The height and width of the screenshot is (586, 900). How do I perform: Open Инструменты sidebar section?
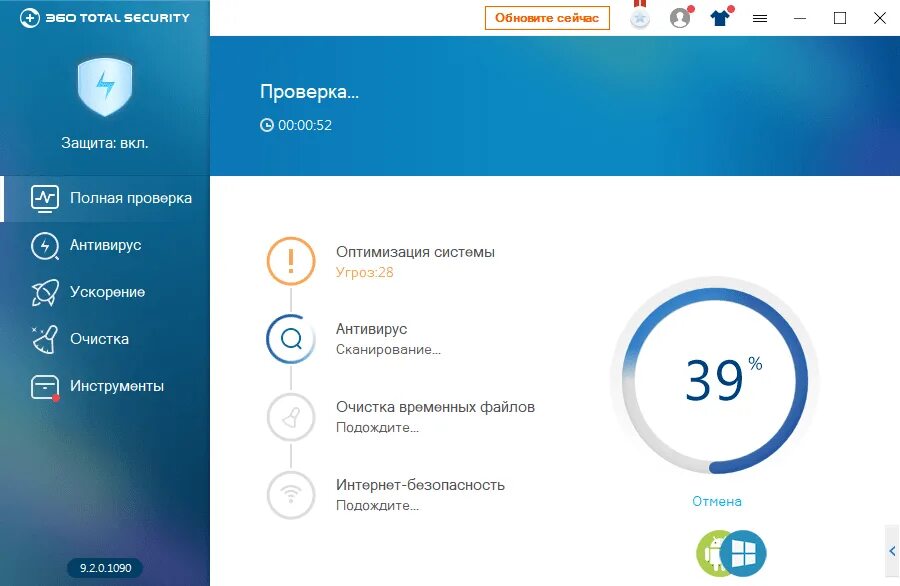[106, 387]
